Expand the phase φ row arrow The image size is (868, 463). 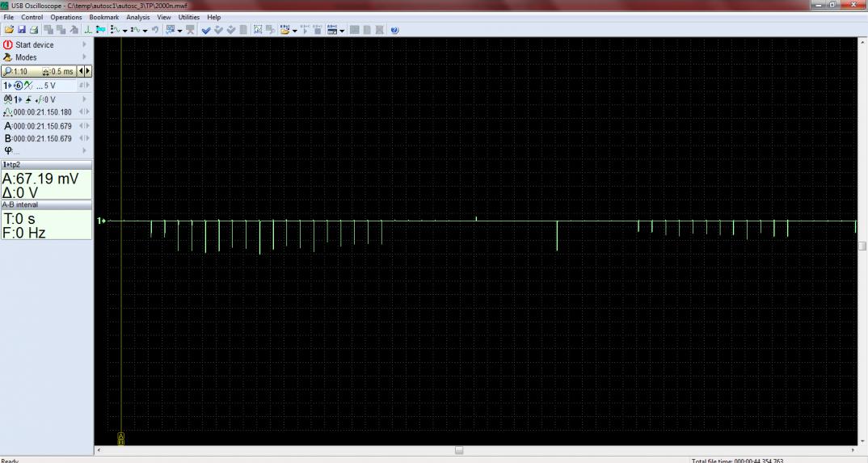[83, 150]
